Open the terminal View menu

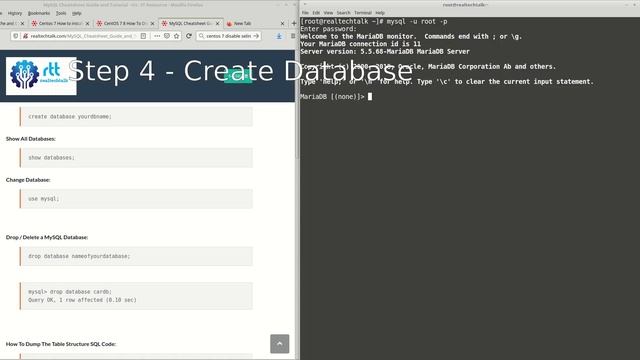coord(328,13)
